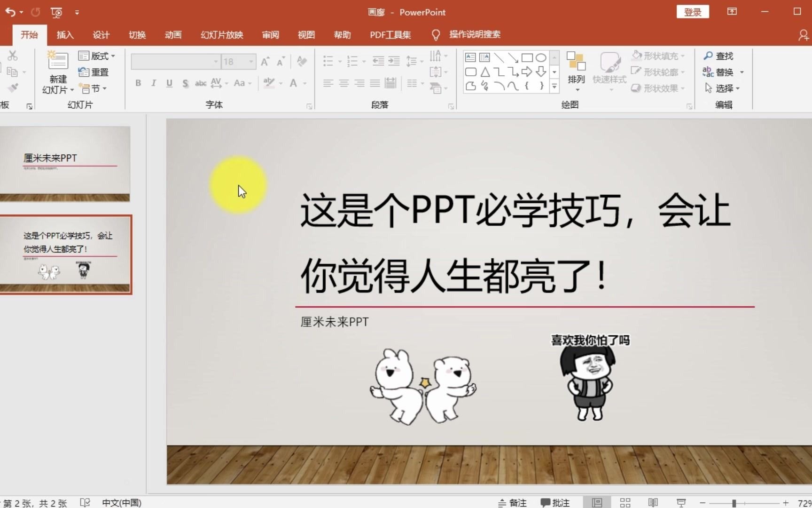Click the zoom slider handle
This screenshot has height=508, width=812.
point(734,503)
